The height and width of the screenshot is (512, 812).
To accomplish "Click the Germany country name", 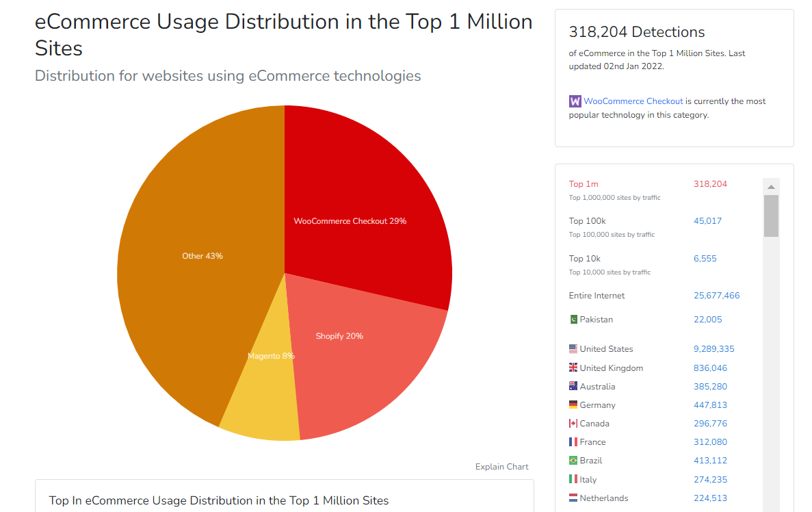I will (x=597, y=405).
